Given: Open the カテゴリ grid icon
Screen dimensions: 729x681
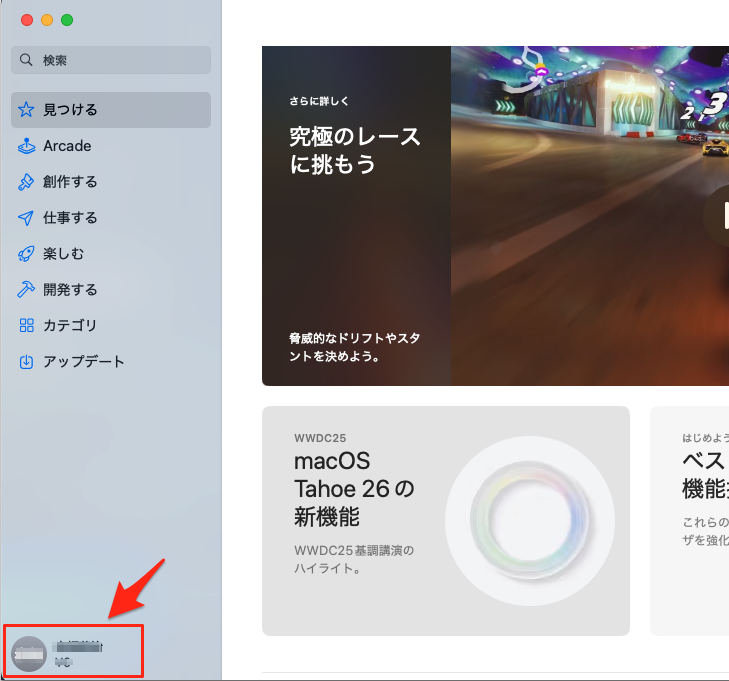Looking at the screenshot, I should click(26, 326).
